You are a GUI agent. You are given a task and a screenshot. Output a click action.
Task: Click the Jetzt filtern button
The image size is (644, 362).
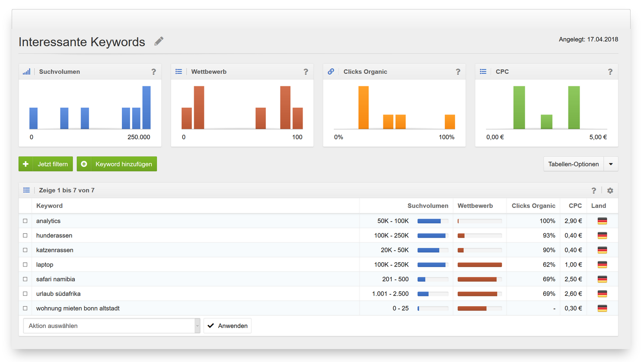[46, 164]
